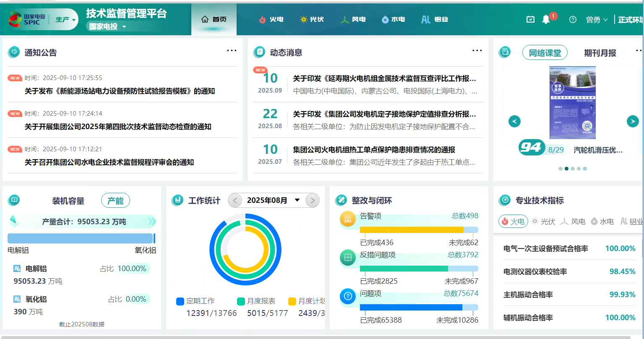
Task: Switch toggle to 装机容量
Action: 68,201
